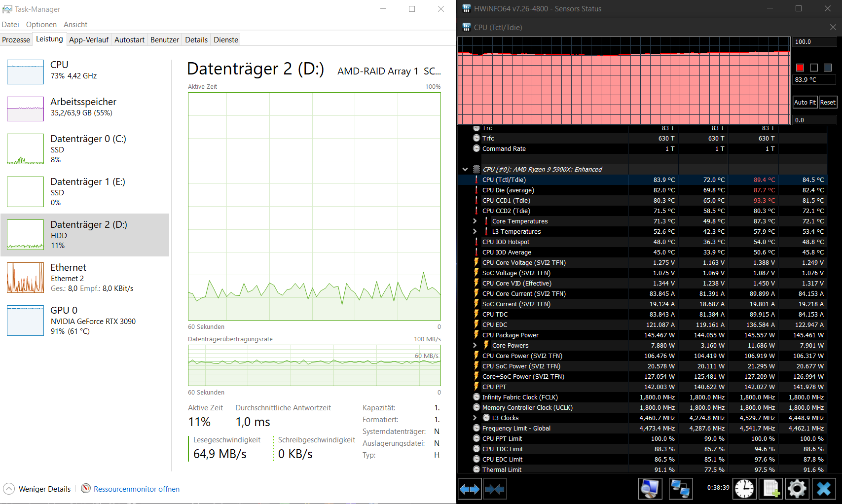Click the lightning icon of CPU TDC row
842x504 pixels.
point(476,314)
